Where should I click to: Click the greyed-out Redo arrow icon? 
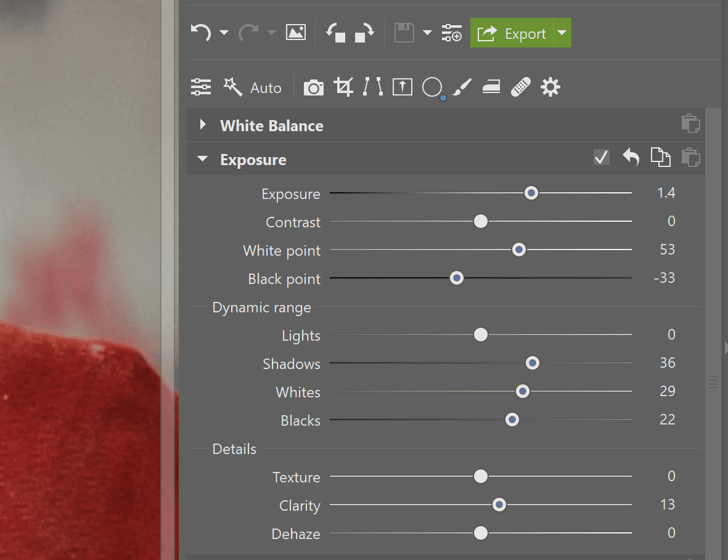(248, 33)
